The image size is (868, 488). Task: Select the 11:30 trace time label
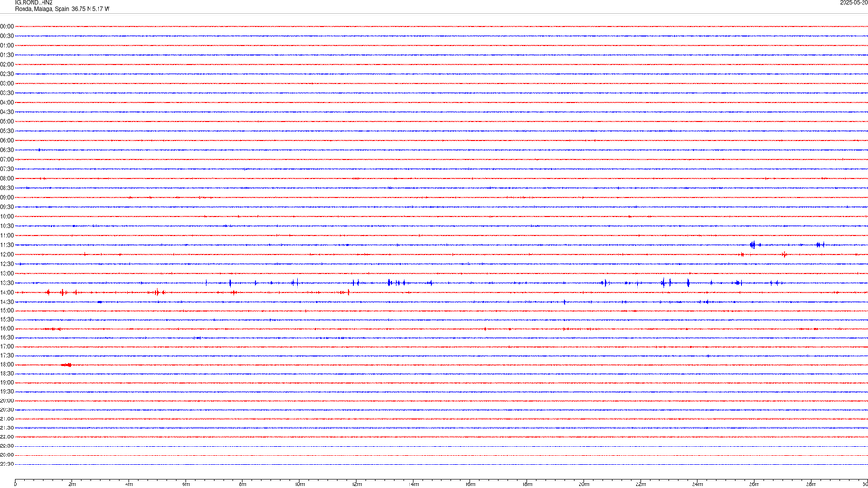[6, 245]
